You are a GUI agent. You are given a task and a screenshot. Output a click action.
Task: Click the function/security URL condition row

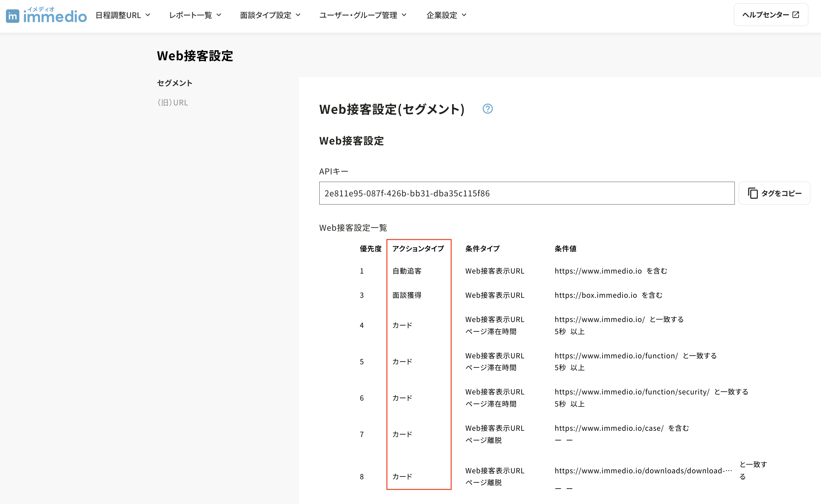tap(632, 392)
